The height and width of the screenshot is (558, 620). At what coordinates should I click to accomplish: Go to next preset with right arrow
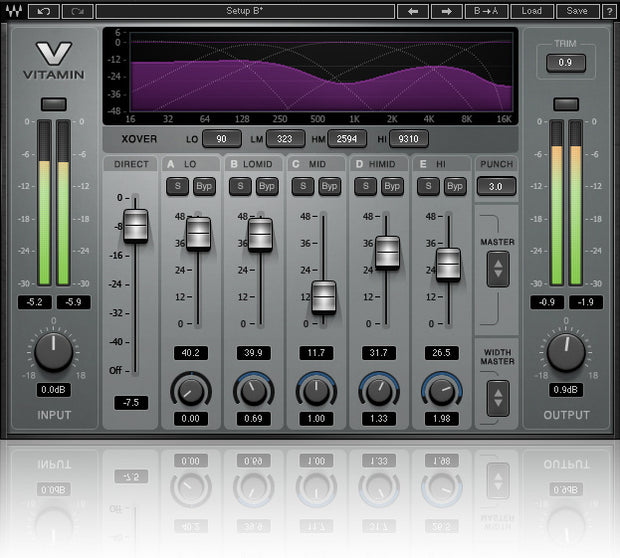(x=446, y=11)
